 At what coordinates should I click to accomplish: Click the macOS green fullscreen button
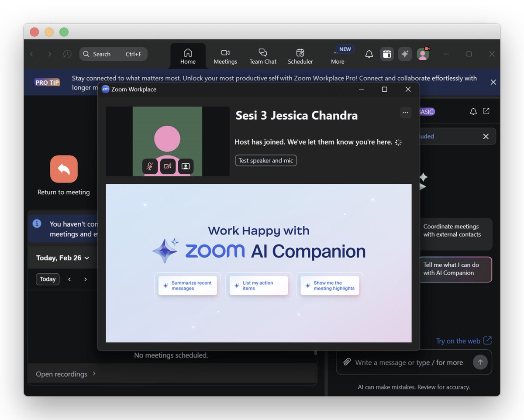pyautogui.click(x=64, y=32)
